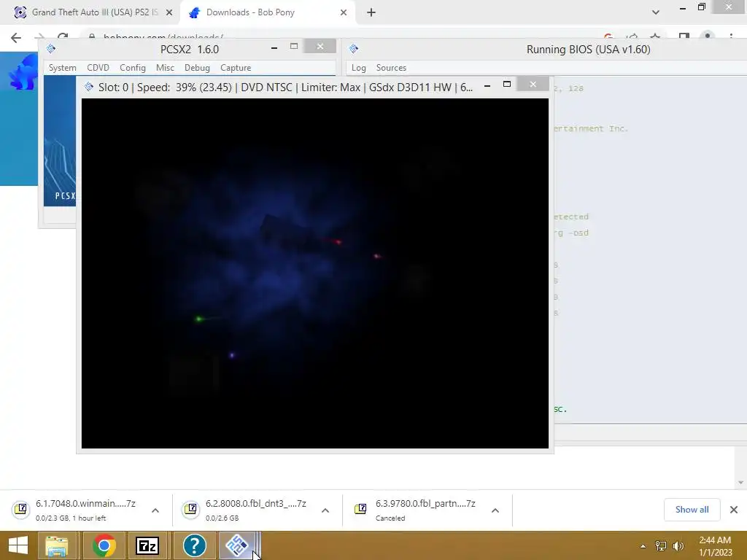Viewport: 747px width, 560px height.
Task: Click the 6.2.8008.0.fbl_dnt3 7z file icon
Action: point(190,509)
